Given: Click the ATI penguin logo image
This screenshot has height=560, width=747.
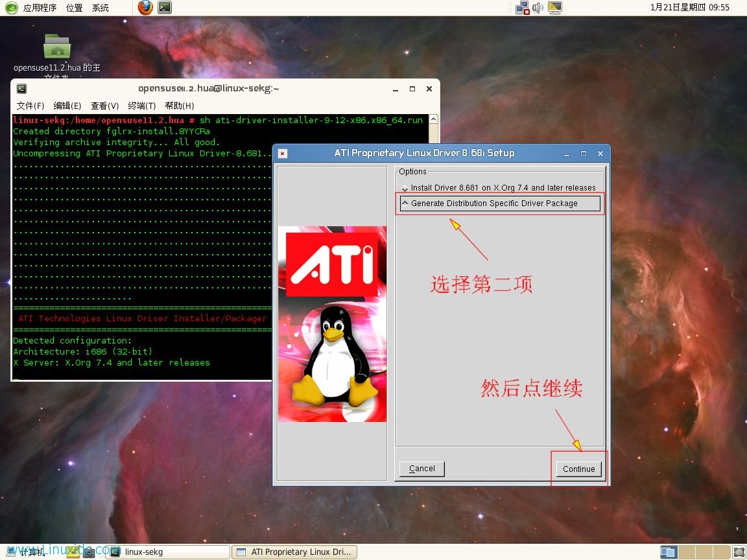Looking at the screenshot, I should point(333,324).
